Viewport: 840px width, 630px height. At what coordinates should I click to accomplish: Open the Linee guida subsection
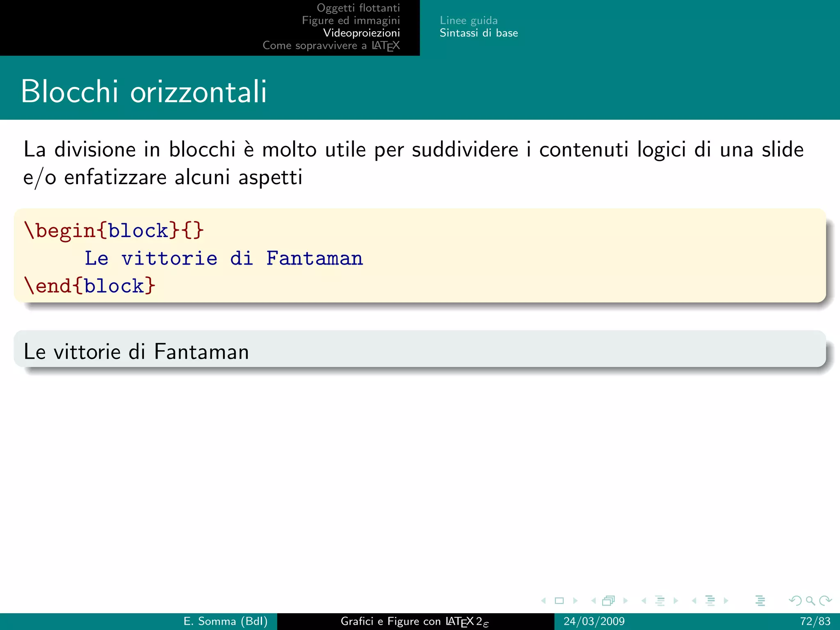coord(468,21)
